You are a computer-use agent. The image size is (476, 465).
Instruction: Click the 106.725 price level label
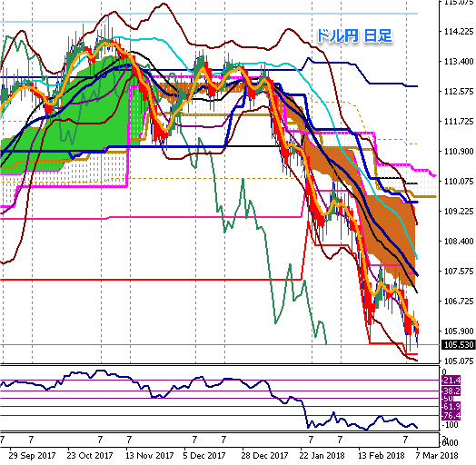[x=459, y=302]
